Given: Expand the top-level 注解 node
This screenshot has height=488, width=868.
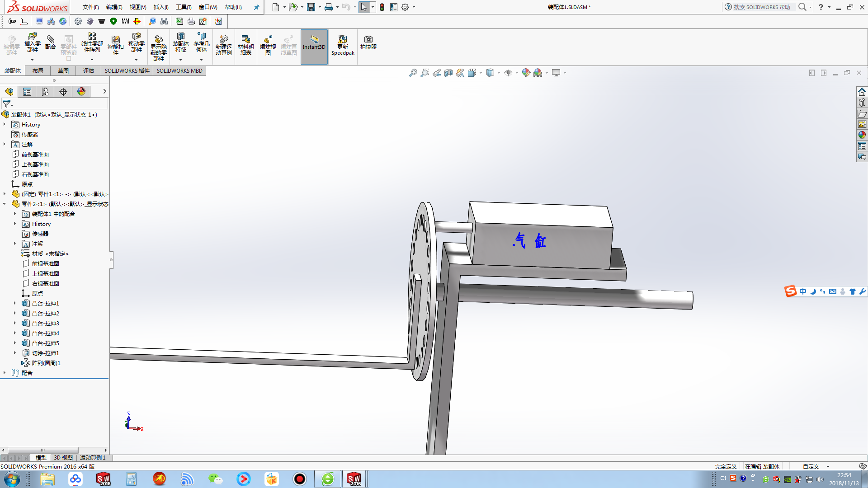Looking at the screenshot, I should pos(5,144).
